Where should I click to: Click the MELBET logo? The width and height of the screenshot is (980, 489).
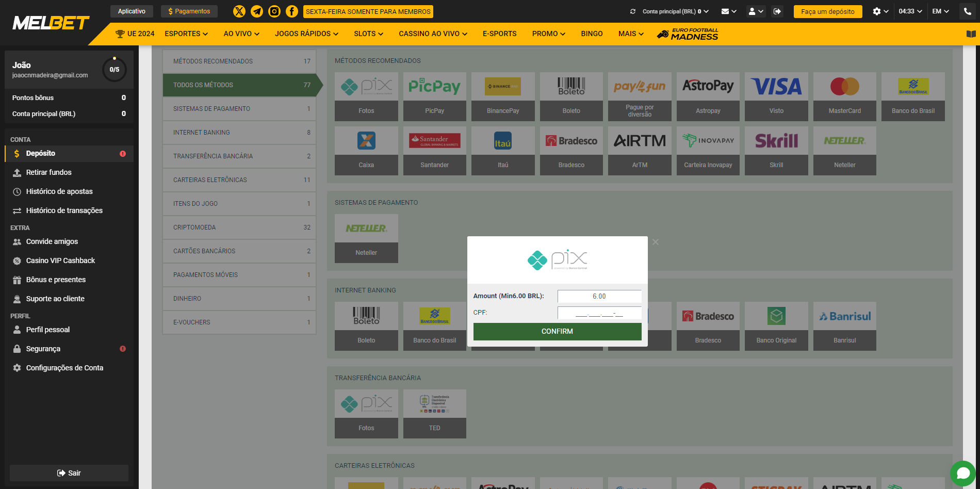pos(51,23)
